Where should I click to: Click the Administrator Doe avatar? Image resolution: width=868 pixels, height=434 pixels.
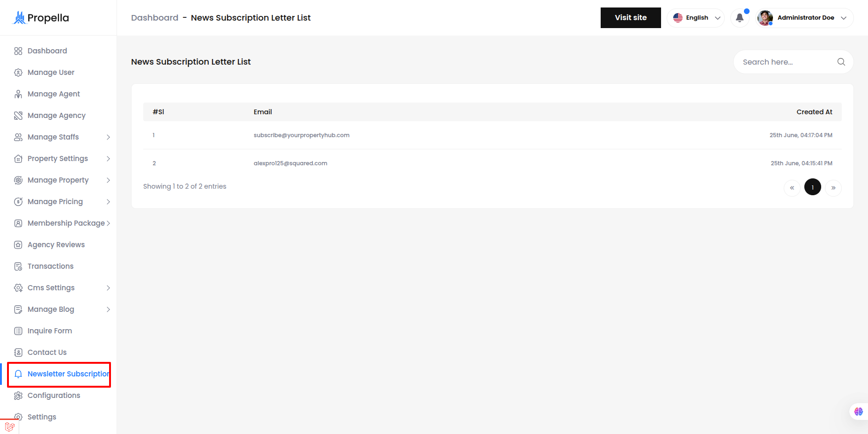765,18
